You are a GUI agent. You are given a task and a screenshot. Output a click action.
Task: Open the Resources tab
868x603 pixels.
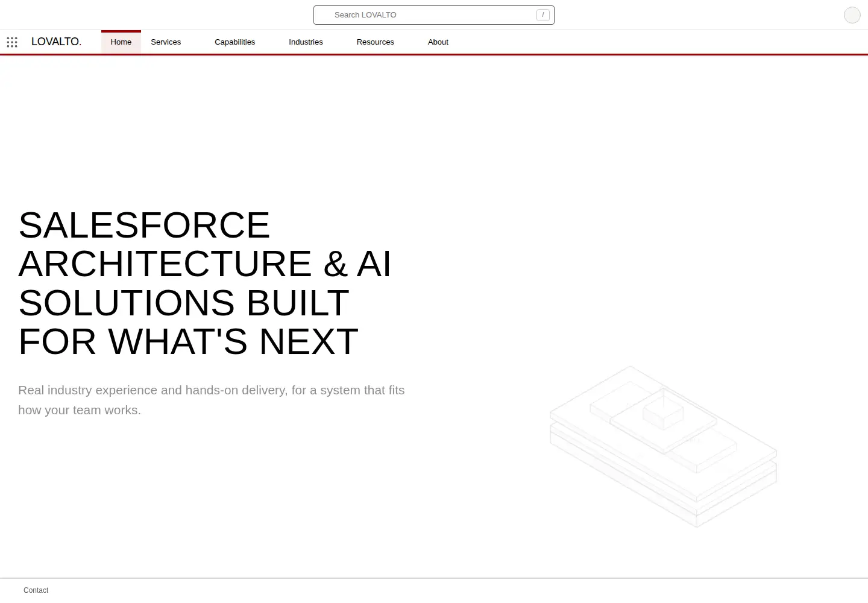coord(375,42)
